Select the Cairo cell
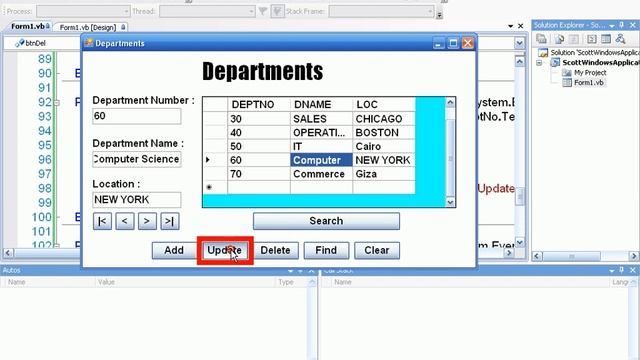 (x=384, y=146)
